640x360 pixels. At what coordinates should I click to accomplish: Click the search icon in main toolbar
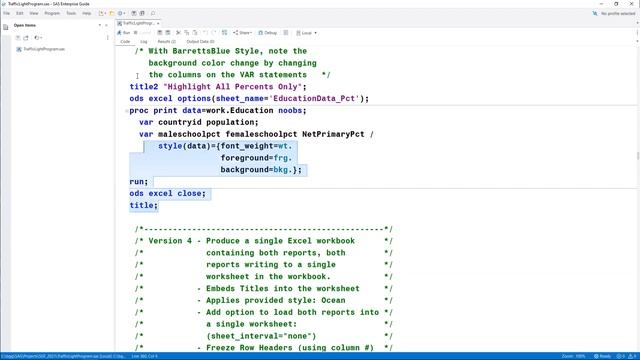tap(153, 13)
